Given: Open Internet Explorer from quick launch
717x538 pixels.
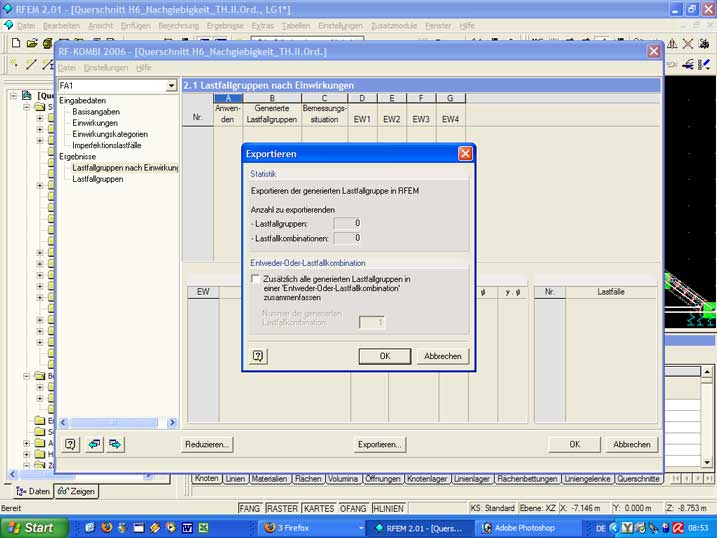Looking at the screenshot, I should click(90, 528).
